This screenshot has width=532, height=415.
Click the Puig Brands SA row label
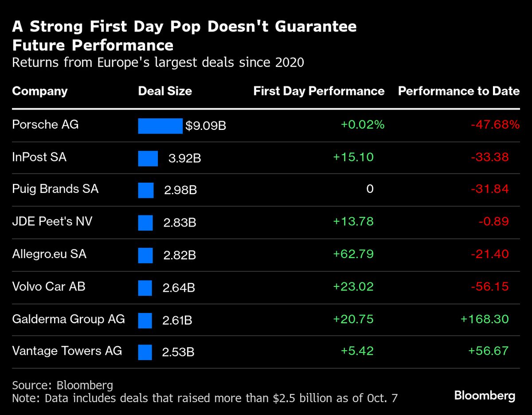point(55,189)
